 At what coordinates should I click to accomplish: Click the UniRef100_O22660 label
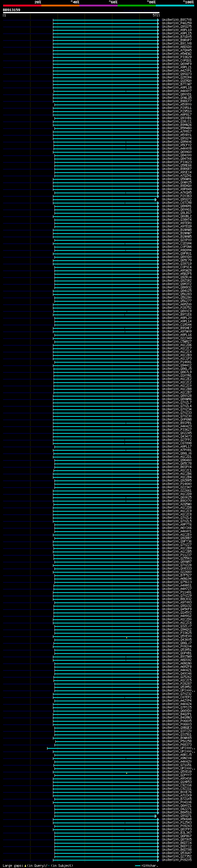[177, 572]
